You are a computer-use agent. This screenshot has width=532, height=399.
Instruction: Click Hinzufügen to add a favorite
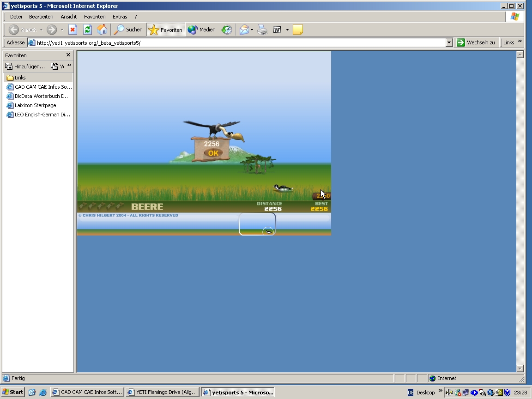tap(25, 66)
